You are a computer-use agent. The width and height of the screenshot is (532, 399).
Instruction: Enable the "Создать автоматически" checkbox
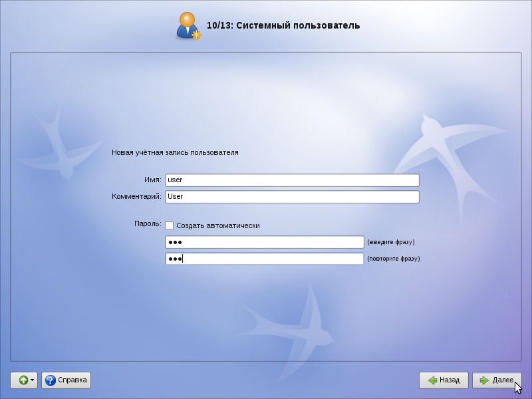pos(170,225)
